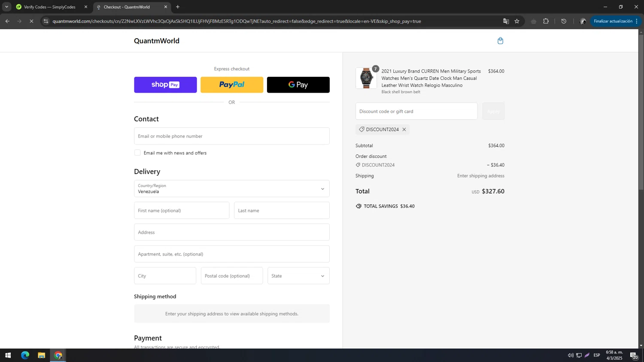Click the Apply discount button

click(493, 111)
